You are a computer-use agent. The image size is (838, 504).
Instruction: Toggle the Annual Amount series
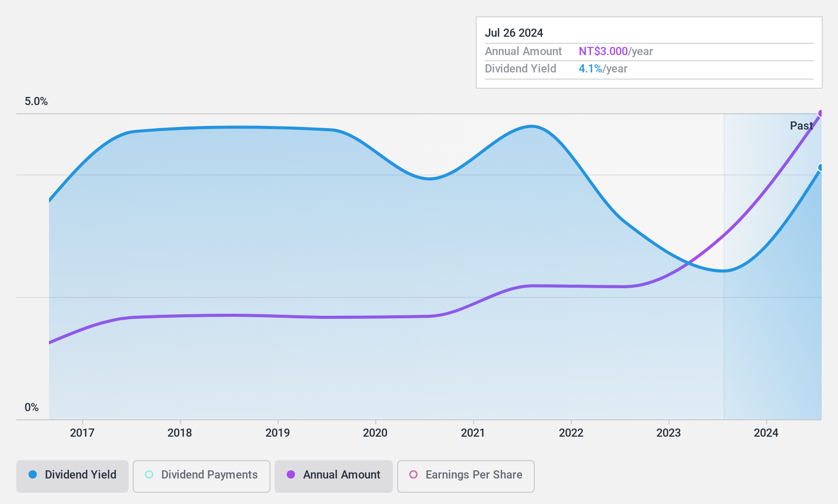334,476
